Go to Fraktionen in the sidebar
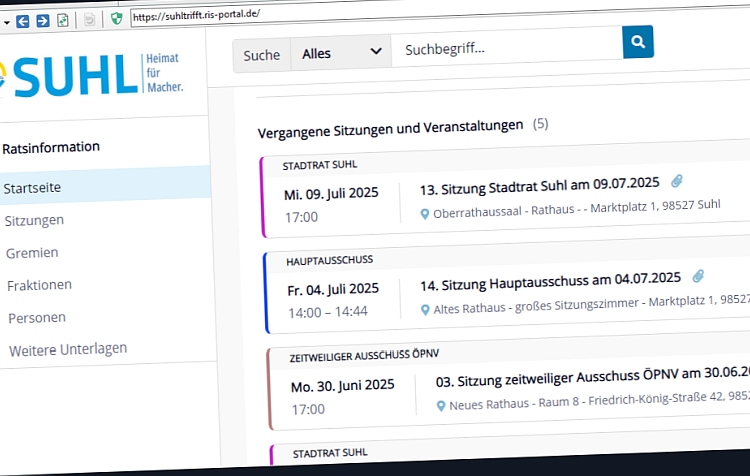 tap(39, 286)
